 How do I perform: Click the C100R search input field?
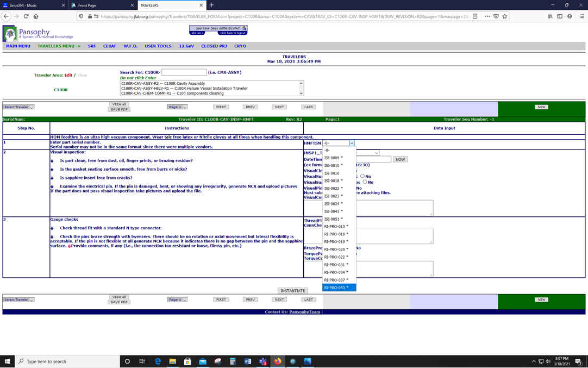point(184,72)
